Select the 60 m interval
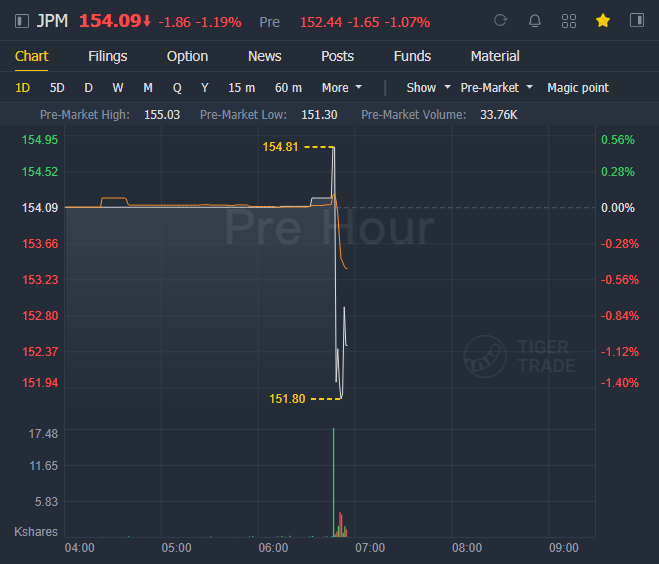The image size is (659, 564). point(288,88)
